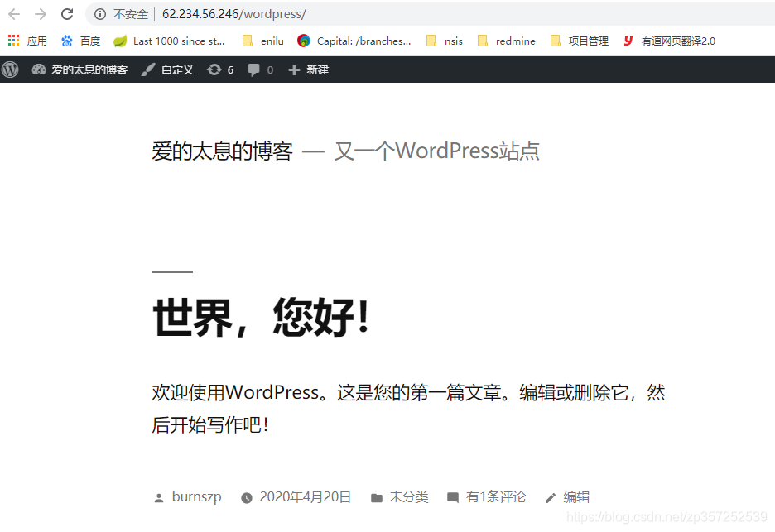Screen dimensions: 775x532
Task: Open the 未分类 category link
Action: tap(409, 497)
